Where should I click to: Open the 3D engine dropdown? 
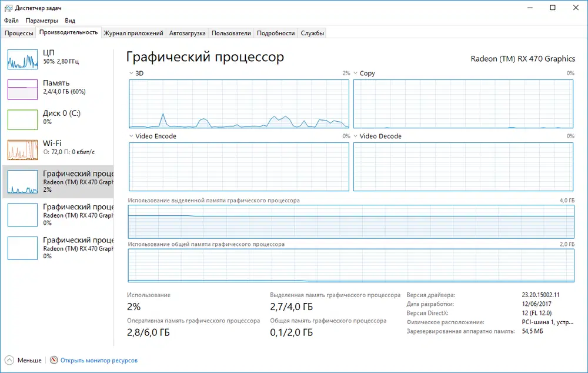point(131,73)
